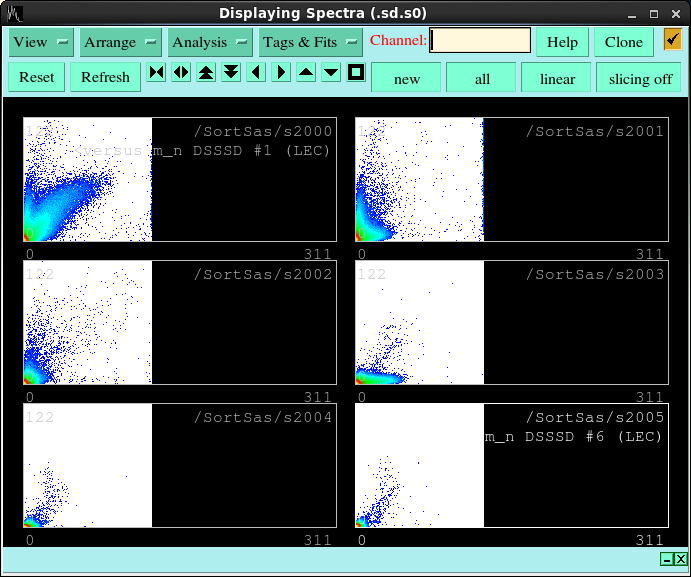
Task: Focus the Channel input field
Action: click(480, 41)
